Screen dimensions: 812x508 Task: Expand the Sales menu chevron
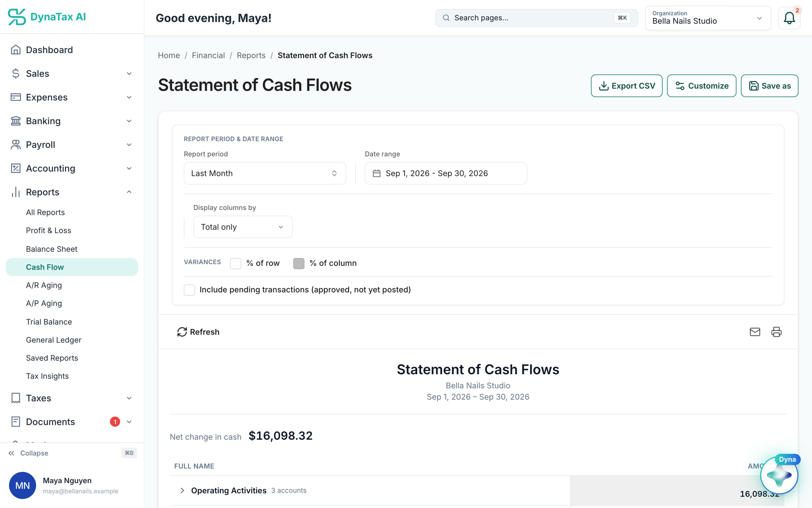click(x=129, y=74)
